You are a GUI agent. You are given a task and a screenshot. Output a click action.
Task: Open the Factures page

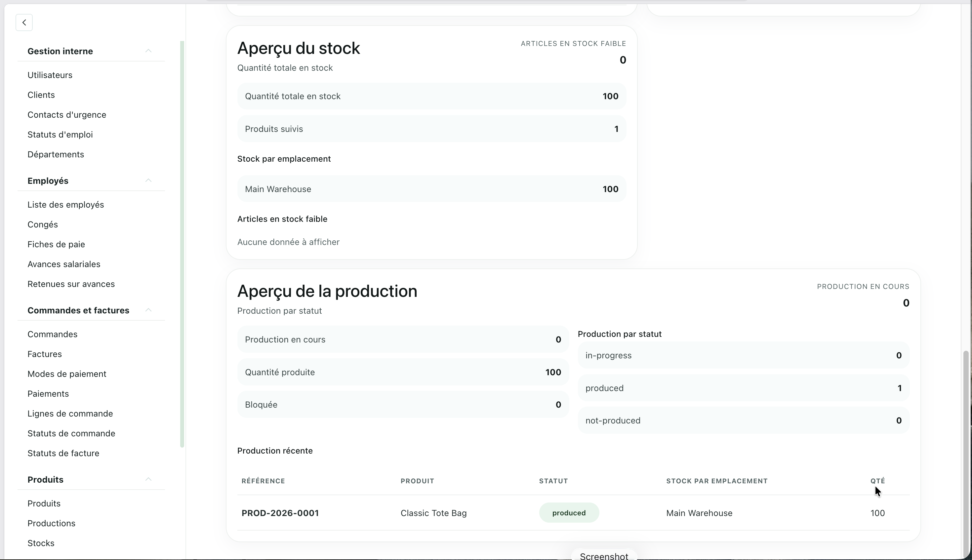(x=45, y=354)
